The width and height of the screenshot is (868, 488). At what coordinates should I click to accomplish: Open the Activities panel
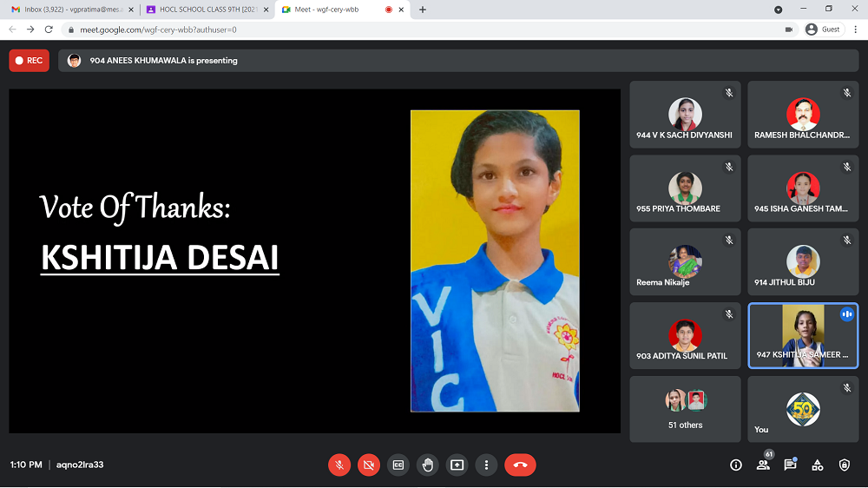[817, 465]
